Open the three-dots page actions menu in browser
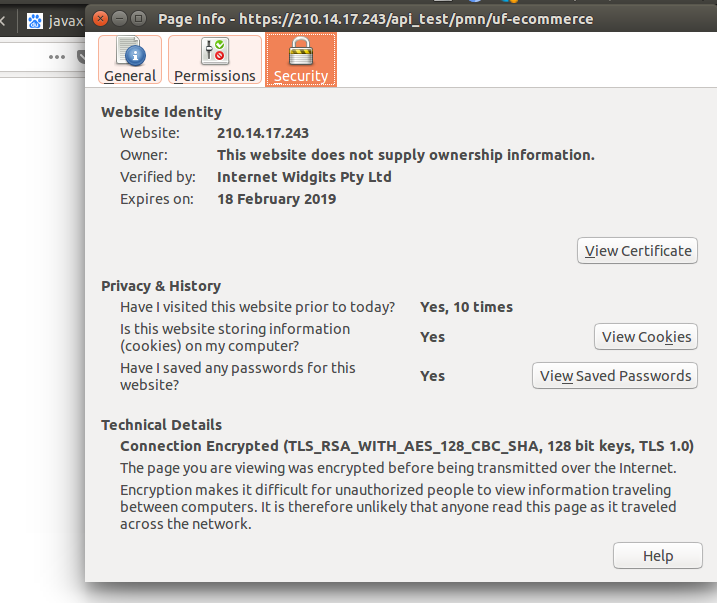 (x=57, y=57)
